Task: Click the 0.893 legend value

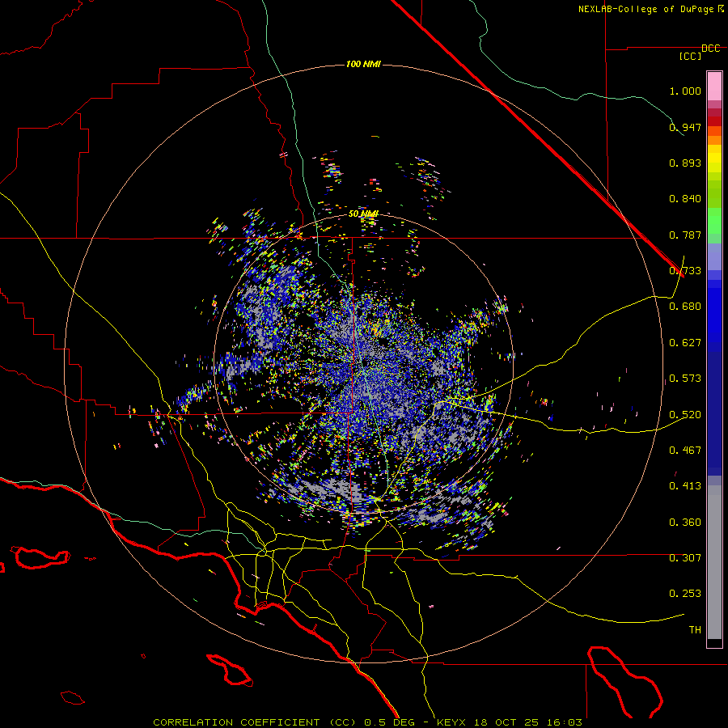Action: coord(685,163)
